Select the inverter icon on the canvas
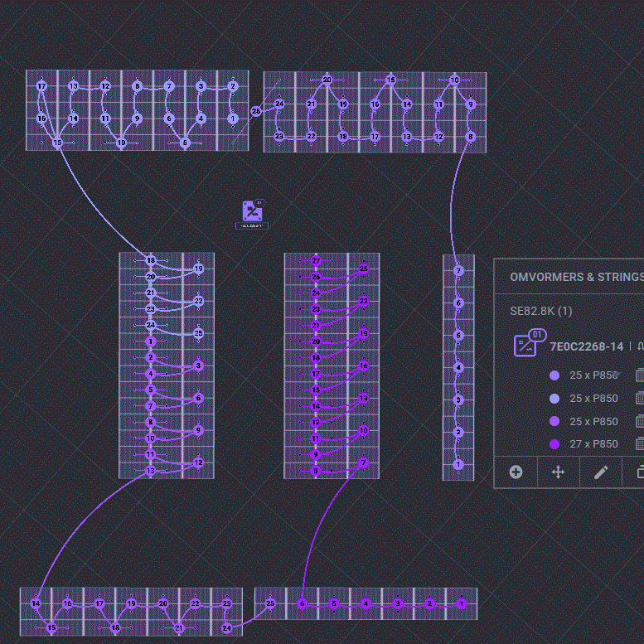Image resolution: width=644 pixels, height=644 pixels. coord(254,211)
